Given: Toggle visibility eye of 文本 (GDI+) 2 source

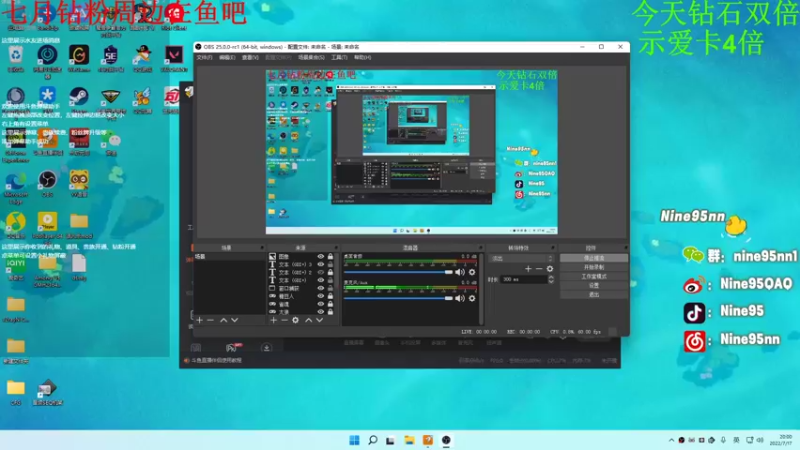Looking at the screenshot, I should [x=320, y=272].
